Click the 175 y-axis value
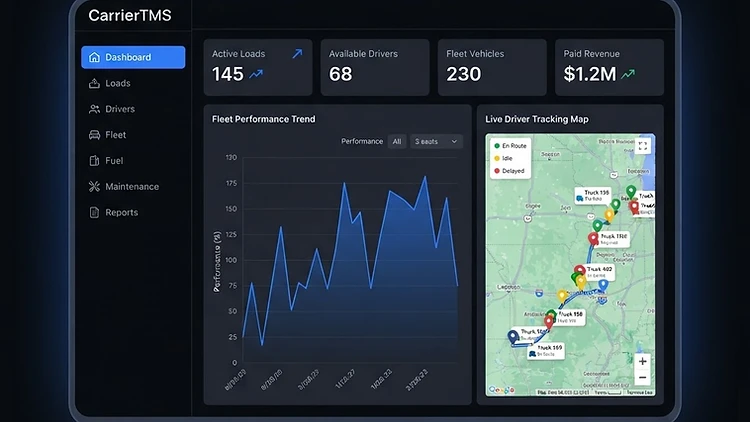Viewport: 750px width, 422px height. [232, 183]
